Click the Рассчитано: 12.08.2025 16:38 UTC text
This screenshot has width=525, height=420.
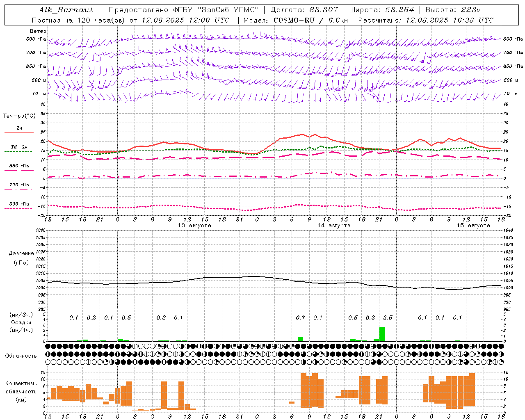[426, 20]
